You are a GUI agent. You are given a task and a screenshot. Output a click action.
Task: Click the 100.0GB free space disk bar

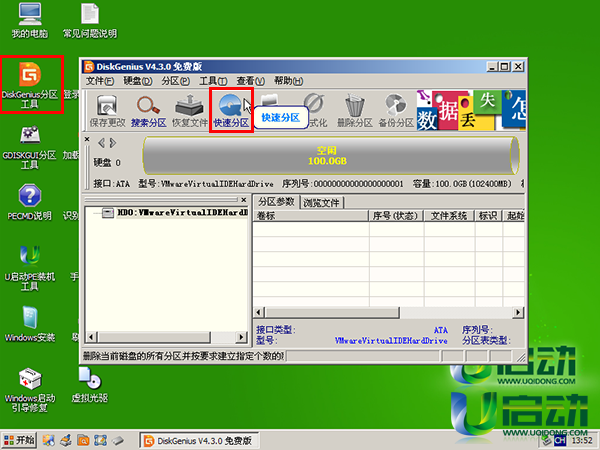click(331, 156)
